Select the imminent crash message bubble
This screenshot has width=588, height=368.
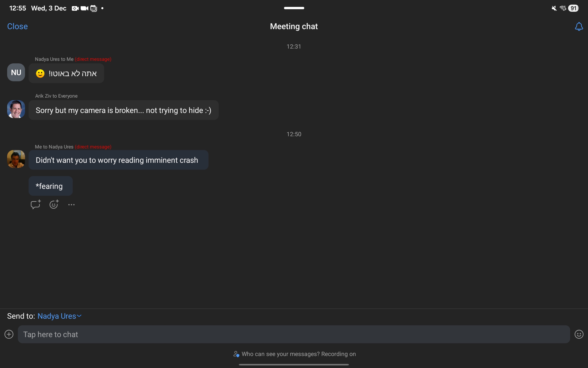point(118,160)
